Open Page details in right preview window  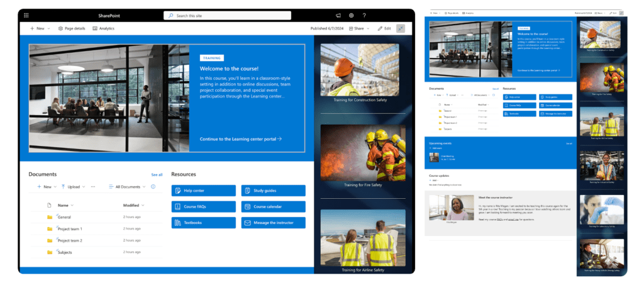click(x=452, y=13)
